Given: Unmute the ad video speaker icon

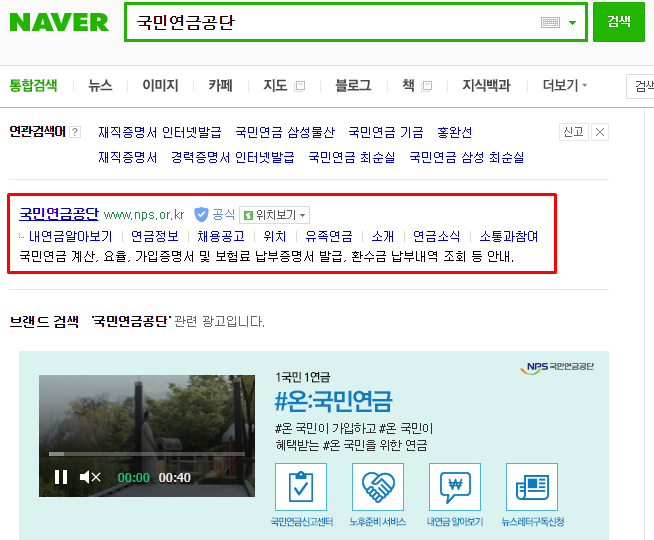Looking at the screenshot, I should tap(90, 477).
